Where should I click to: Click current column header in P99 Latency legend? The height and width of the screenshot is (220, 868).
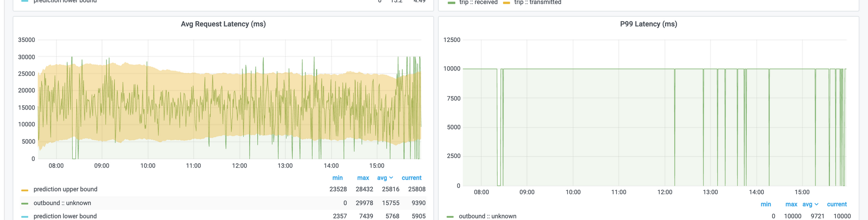coord(837,204)
